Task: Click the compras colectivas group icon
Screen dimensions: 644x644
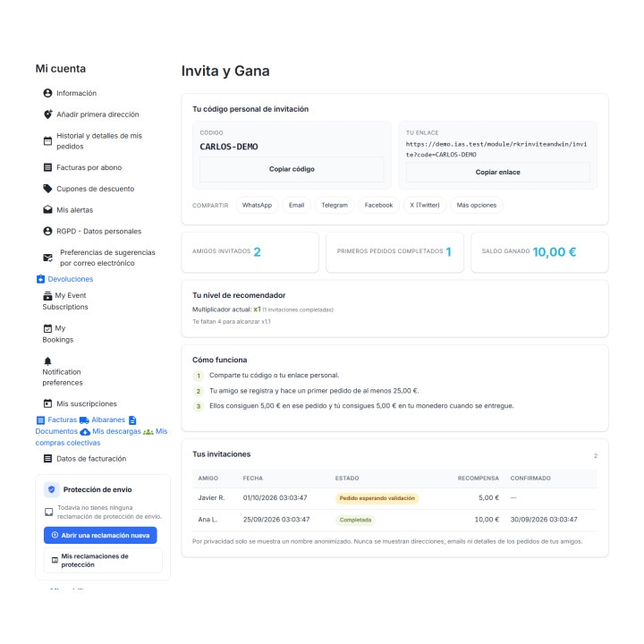Action: coord(148,432)
